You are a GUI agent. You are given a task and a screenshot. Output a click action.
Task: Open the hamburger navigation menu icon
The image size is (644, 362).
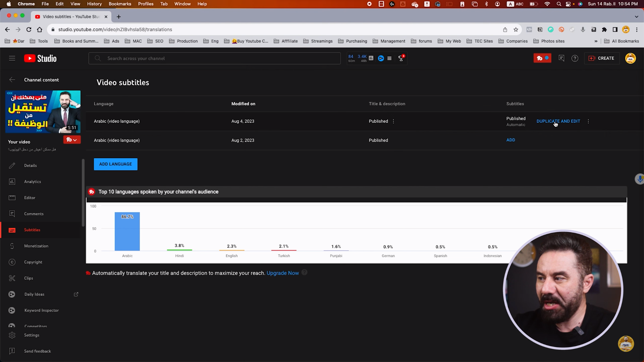[x=12, y=58]
